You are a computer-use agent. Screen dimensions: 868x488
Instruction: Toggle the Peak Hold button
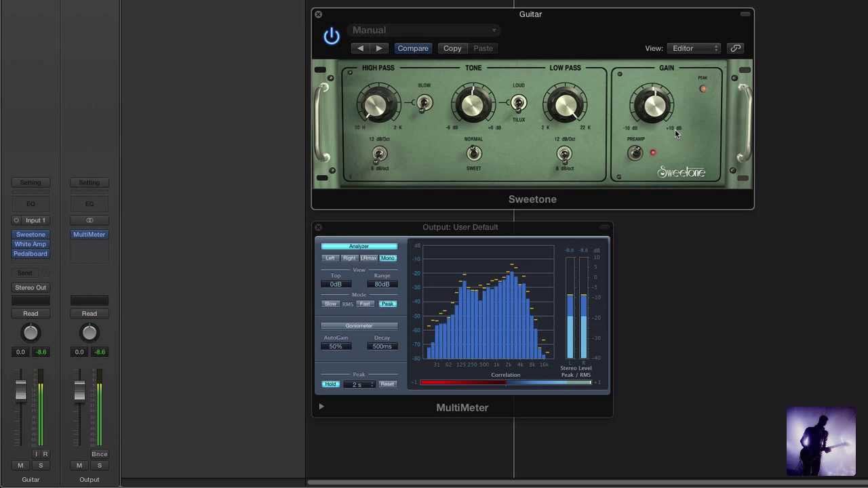click(330, 384)
